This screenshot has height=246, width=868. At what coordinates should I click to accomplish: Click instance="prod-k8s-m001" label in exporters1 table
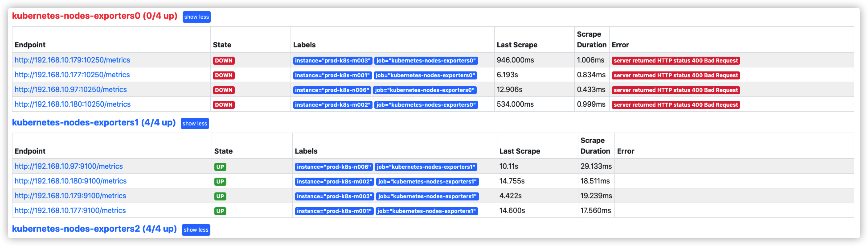tap(334, 211)
